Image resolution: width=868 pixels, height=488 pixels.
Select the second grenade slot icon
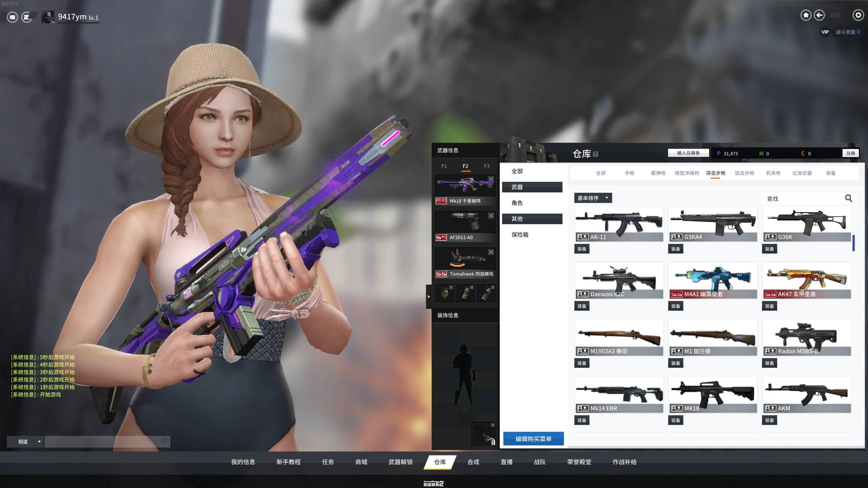click(465, 293)
